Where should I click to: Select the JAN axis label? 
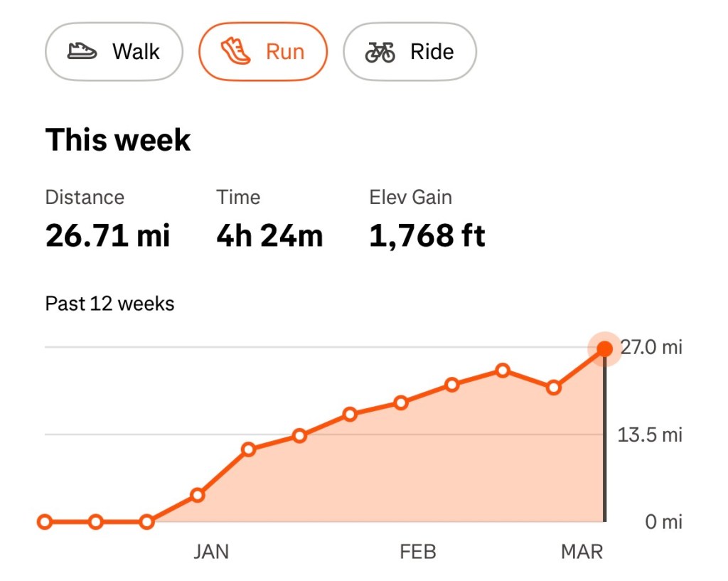[210, 551]
